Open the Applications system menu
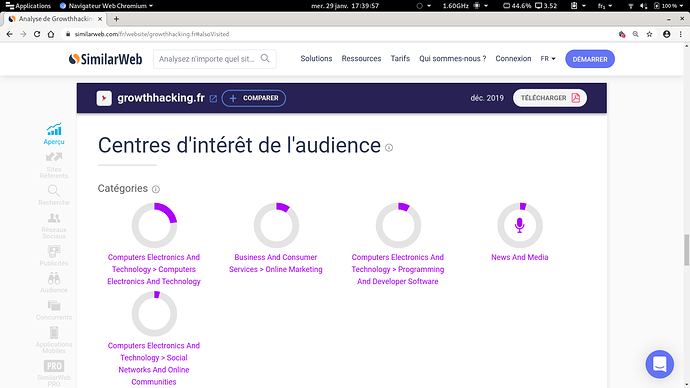Viewport: 690px width, 388px height. (x=28, y=6)
